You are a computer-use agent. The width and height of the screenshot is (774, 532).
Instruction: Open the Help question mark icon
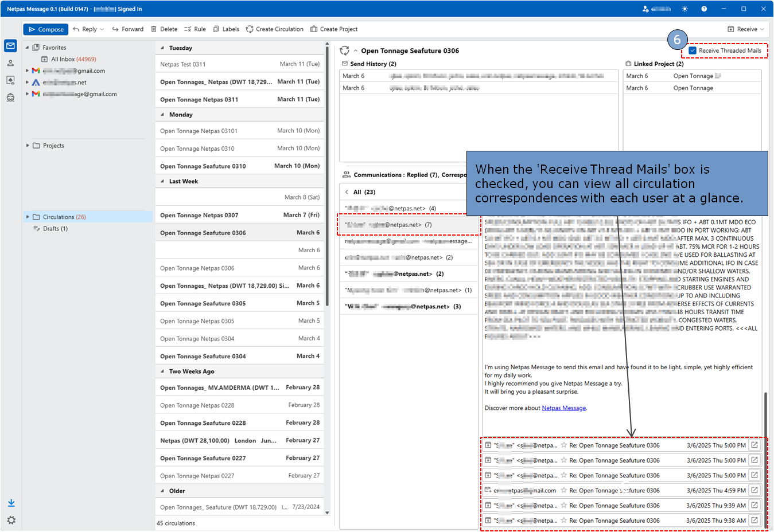pyautogui.click(x=704, y=9)
